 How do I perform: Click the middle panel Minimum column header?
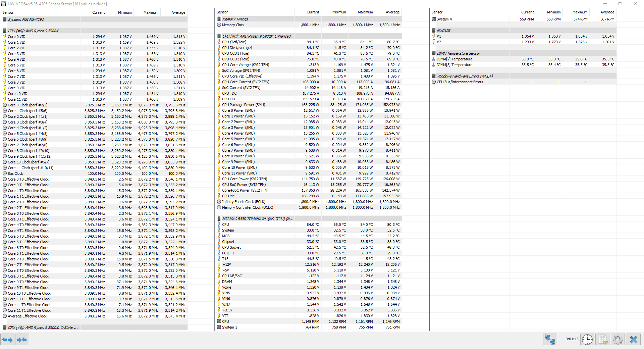(x=335, y=12)
